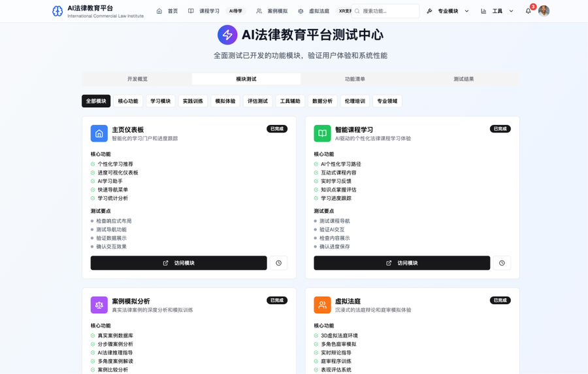Screen dimensions: 588x374
Task: Click the home icon next to 首页
Action: click(159, 11)
